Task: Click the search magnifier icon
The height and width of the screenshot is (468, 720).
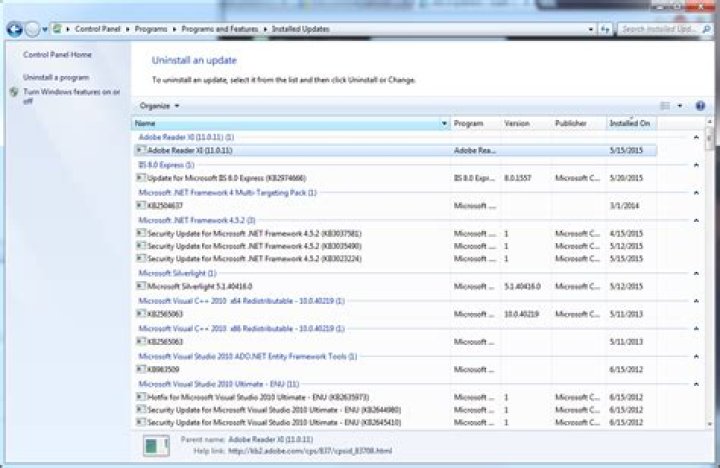Action: tap(706, 29)
